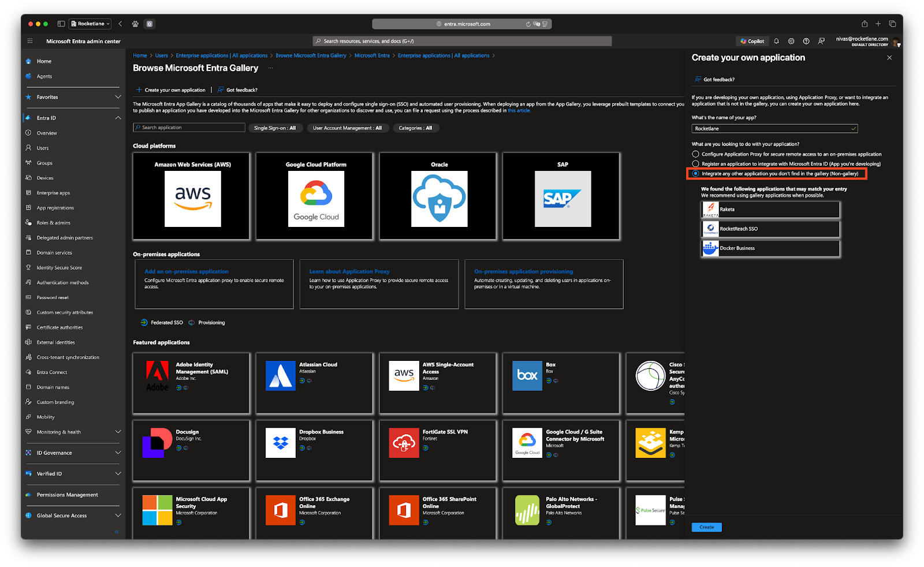Click the app name field containing Rocketlane

click(x=774, y=129)
